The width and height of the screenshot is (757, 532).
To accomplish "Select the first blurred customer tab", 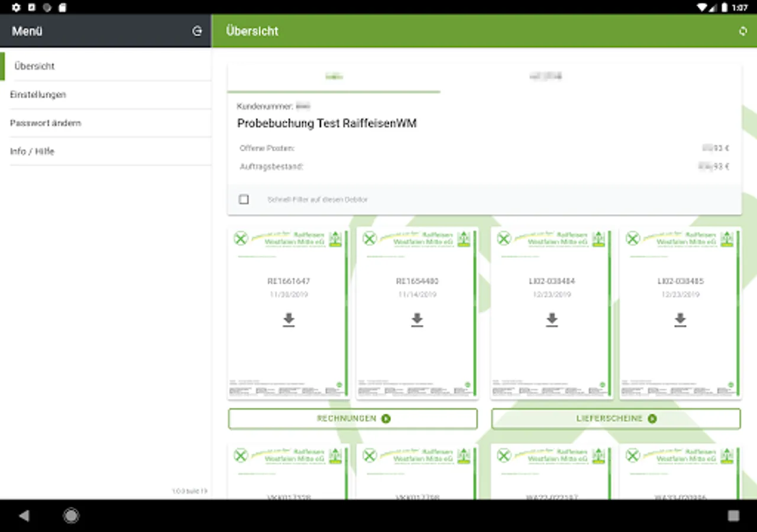I will [334, 77].
